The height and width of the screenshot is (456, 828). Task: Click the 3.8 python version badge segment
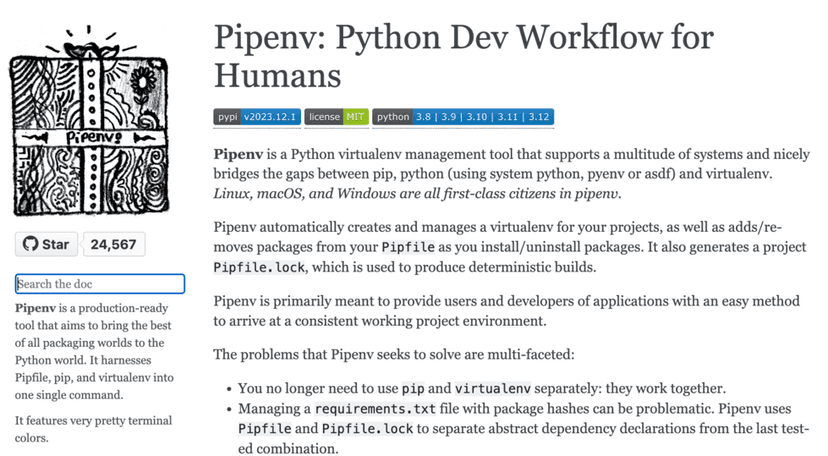tap(426, 117)
